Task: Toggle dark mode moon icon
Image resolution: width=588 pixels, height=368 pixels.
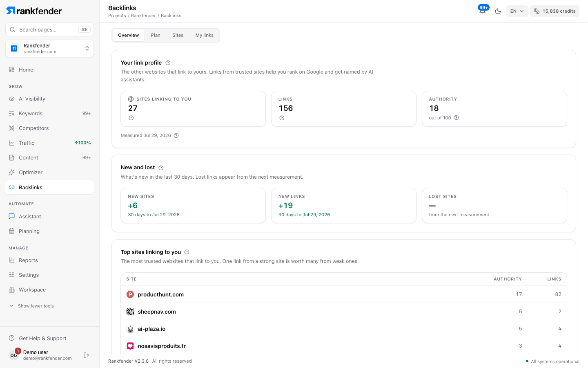Action: tap(498, 11)
